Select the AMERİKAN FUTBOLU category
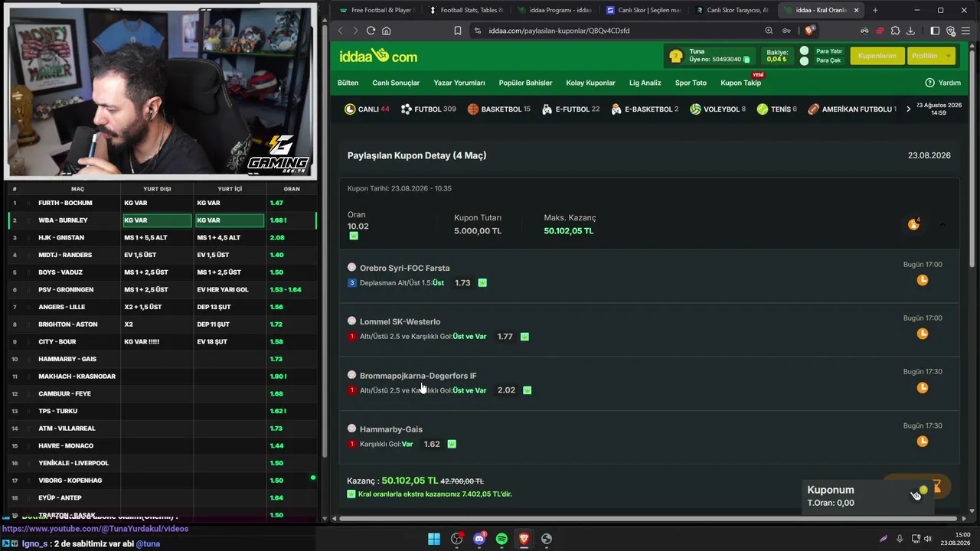The image size is (980, 551). coord(851,109)
